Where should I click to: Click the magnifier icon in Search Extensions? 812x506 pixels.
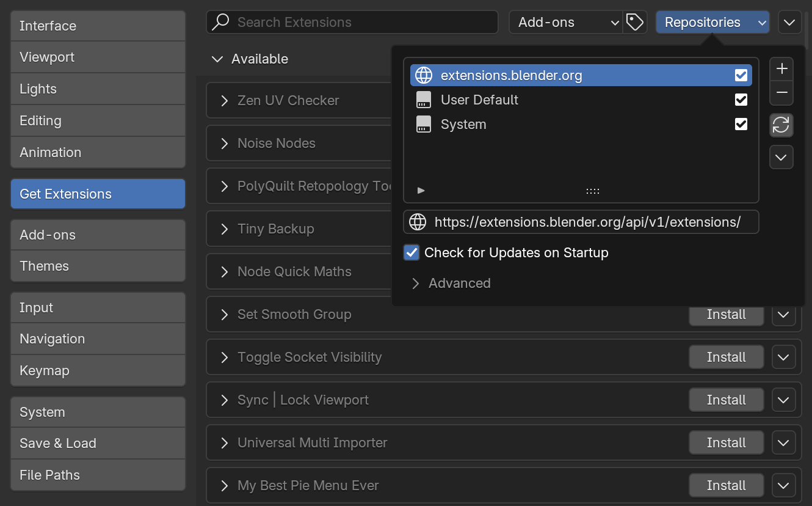click(220, 22)
